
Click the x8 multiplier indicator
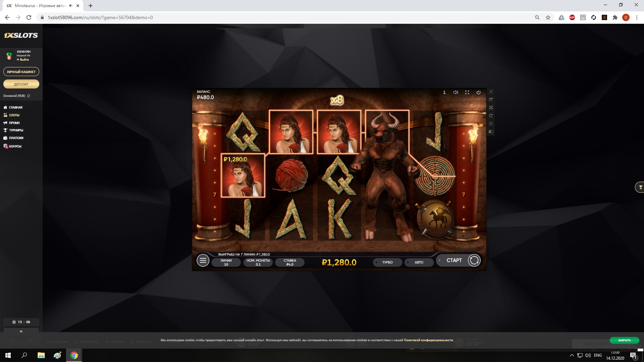tap(337, 100)
